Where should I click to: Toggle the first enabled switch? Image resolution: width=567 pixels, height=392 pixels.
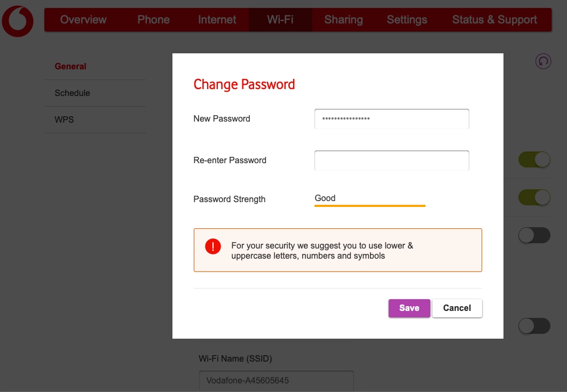tap(534, 159)
